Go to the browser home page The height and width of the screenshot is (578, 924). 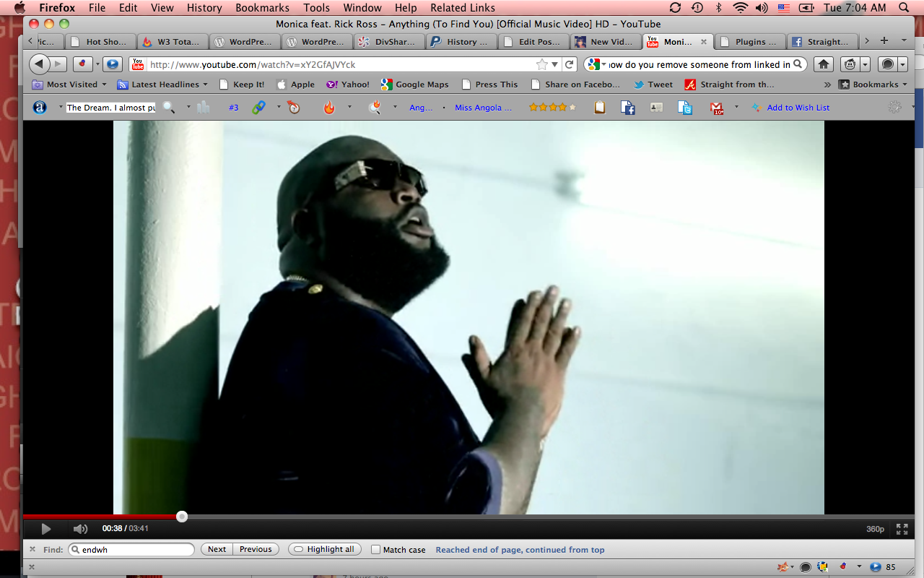click(823, 64)
